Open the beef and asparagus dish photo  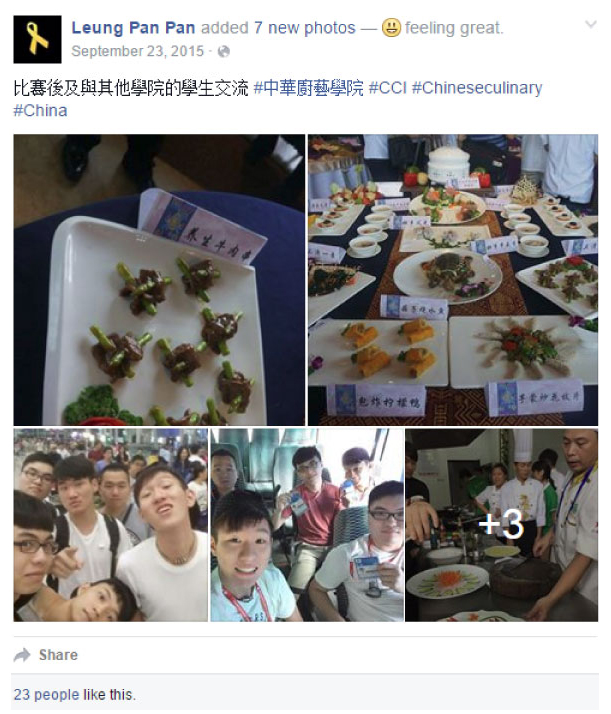coord(159,280)
